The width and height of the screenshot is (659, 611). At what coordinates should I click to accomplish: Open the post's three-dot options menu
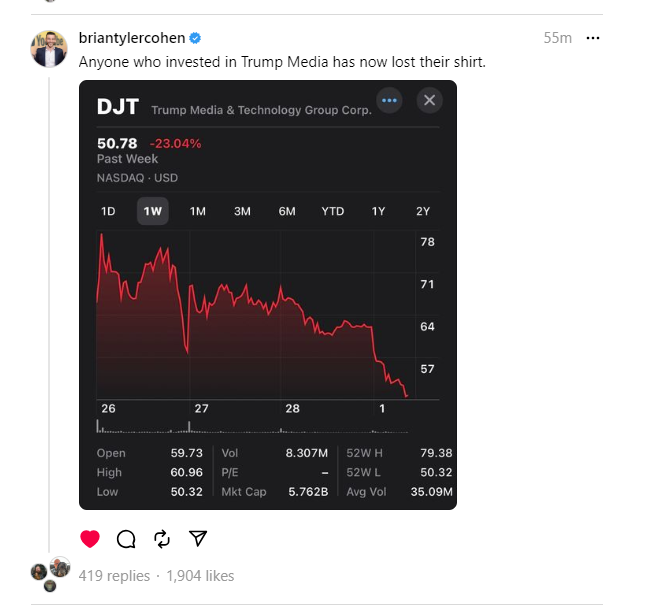tap(593, 38)
